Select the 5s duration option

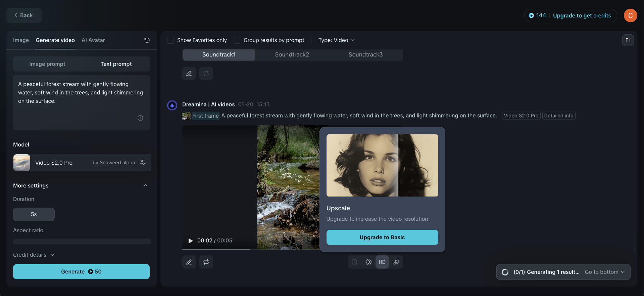tap(34, 214)
